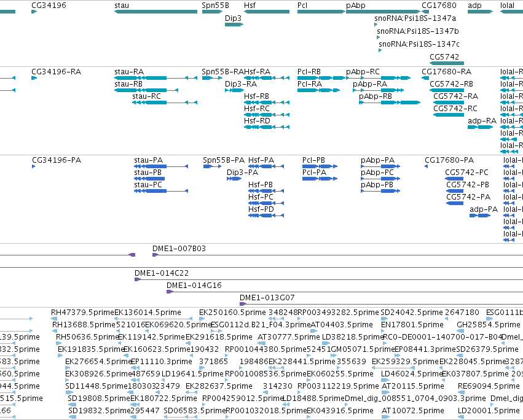Click the CG17680-RA transcript label
The width and height of the screenshot is (523, 420).
(x=447, y=72)
